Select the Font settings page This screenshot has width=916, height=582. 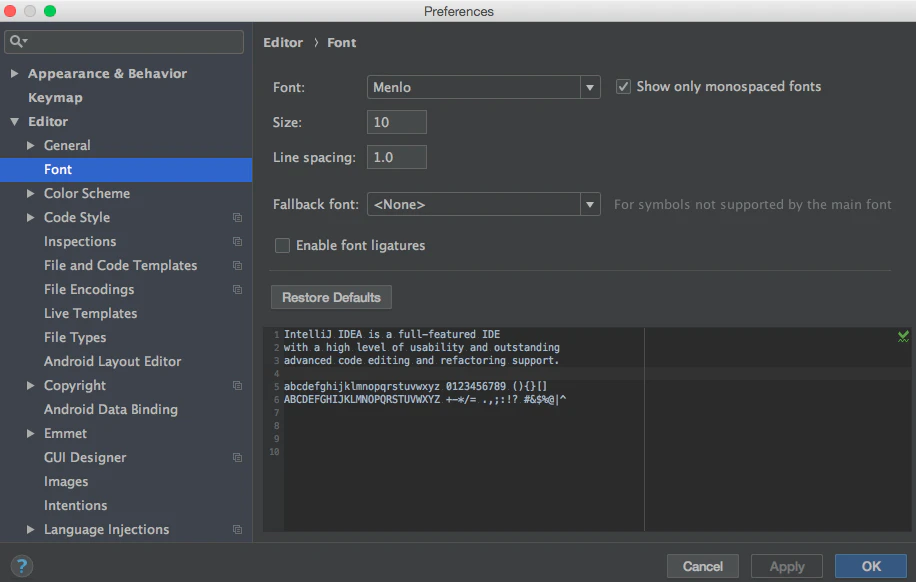click(126, 169)
